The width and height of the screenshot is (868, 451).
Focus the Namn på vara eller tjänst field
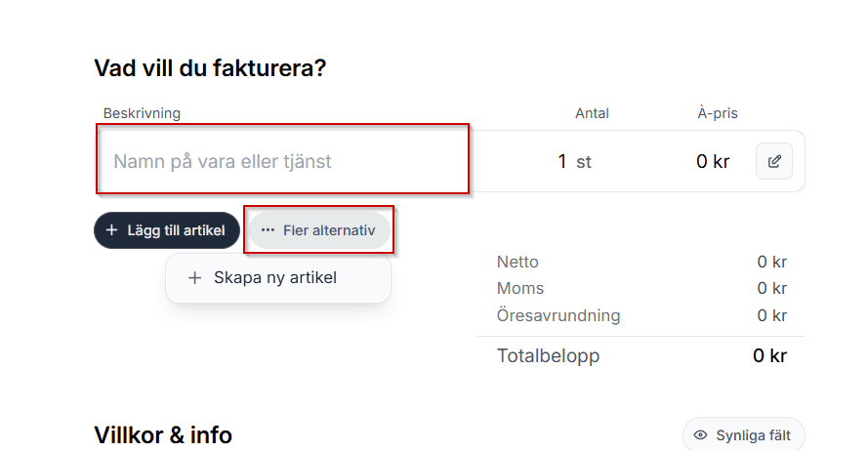pos(282,161)
